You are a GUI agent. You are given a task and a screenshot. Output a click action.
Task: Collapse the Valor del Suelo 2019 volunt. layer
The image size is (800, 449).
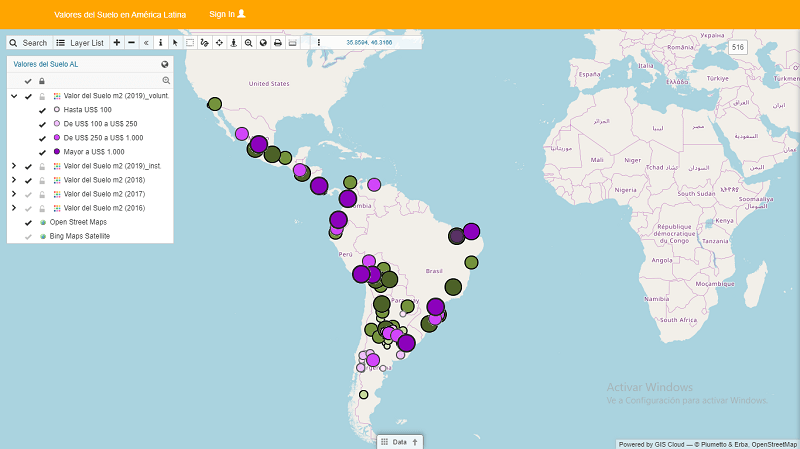(x=13, y=96)
